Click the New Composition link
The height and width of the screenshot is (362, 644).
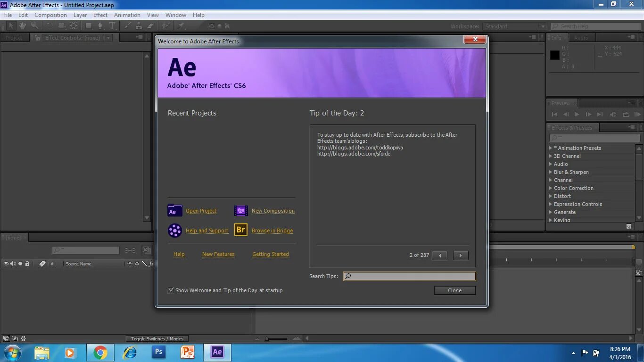tap(273, 211)
